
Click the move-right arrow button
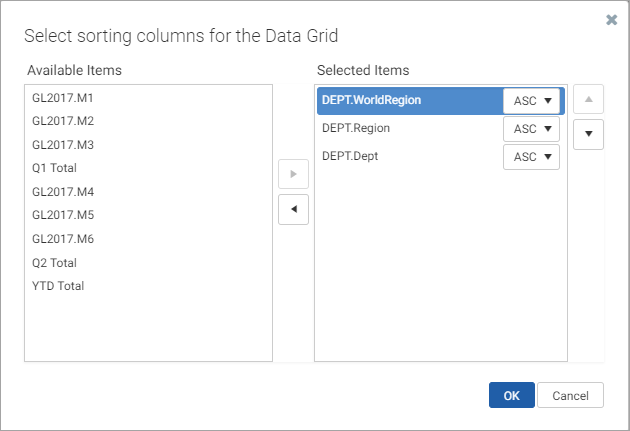tap(293, 174)
